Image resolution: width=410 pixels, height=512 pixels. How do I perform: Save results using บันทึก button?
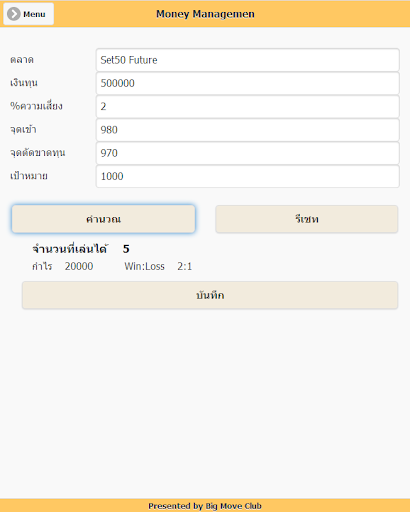[x=210, y=295]
